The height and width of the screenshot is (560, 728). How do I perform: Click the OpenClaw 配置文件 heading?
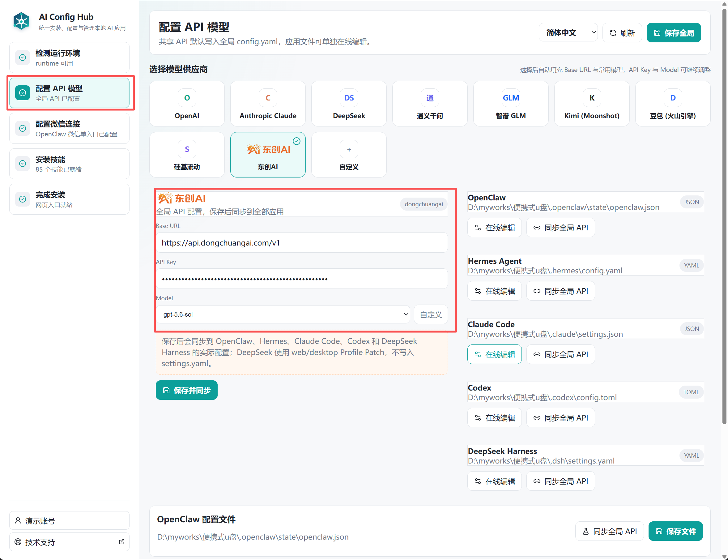point(196,519)
